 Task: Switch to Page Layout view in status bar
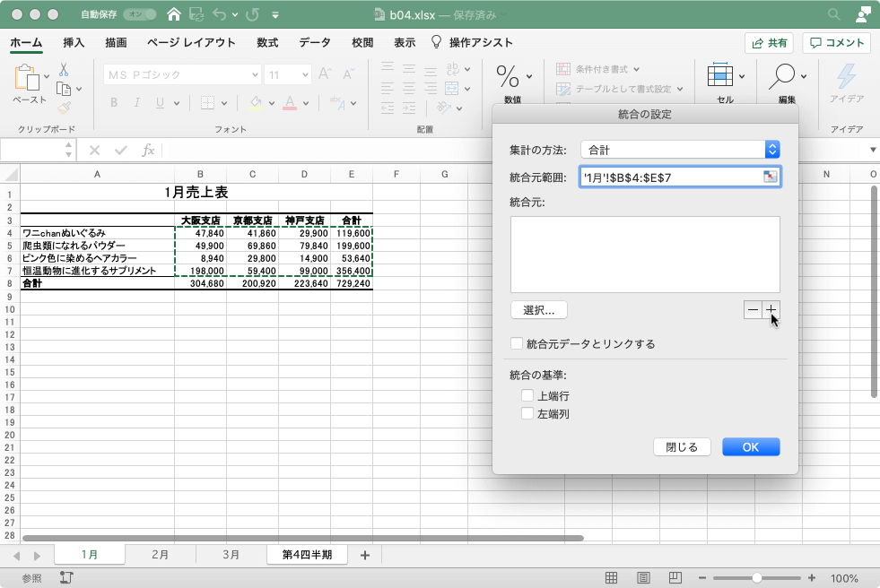[x=643, y=578]
